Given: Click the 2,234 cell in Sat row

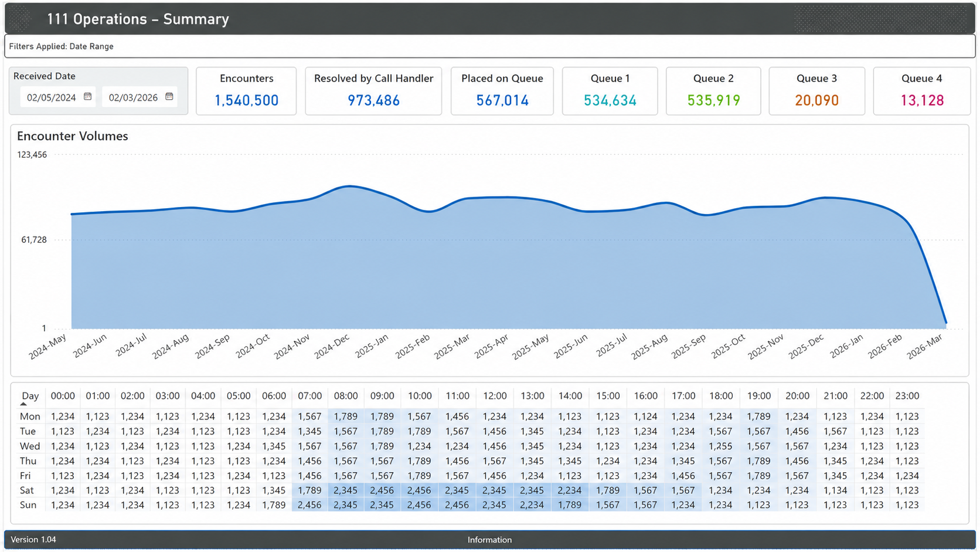Looking at the screenshot, I should click(x=570, y=490).
